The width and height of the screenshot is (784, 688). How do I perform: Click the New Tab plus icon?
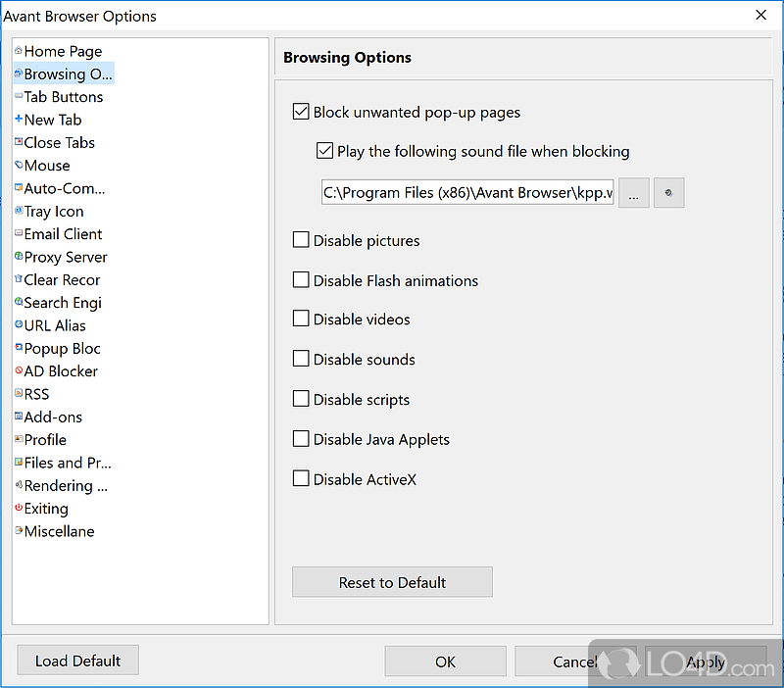pyautogui.click(x=17, y=120)
